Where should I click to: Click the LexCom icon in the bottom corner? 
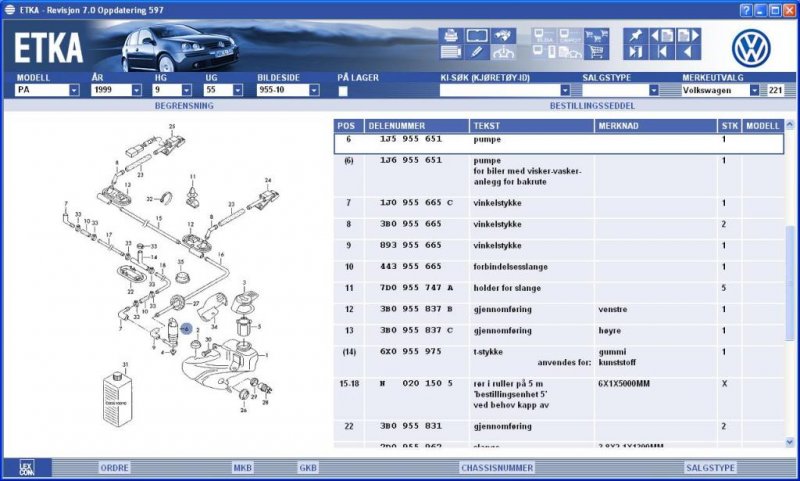pyautogui.click(x=27, y=467)
